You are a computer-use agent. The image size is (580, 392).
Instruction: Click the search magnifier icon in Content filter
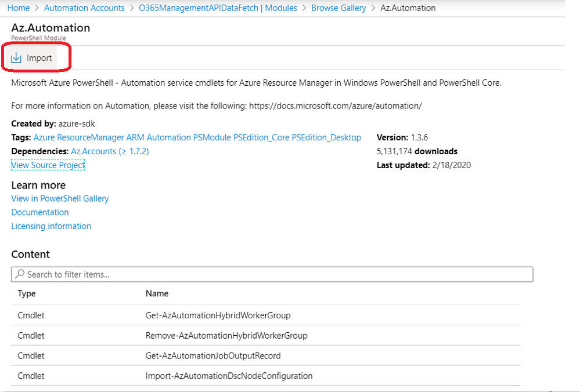[x=20, y=274]
